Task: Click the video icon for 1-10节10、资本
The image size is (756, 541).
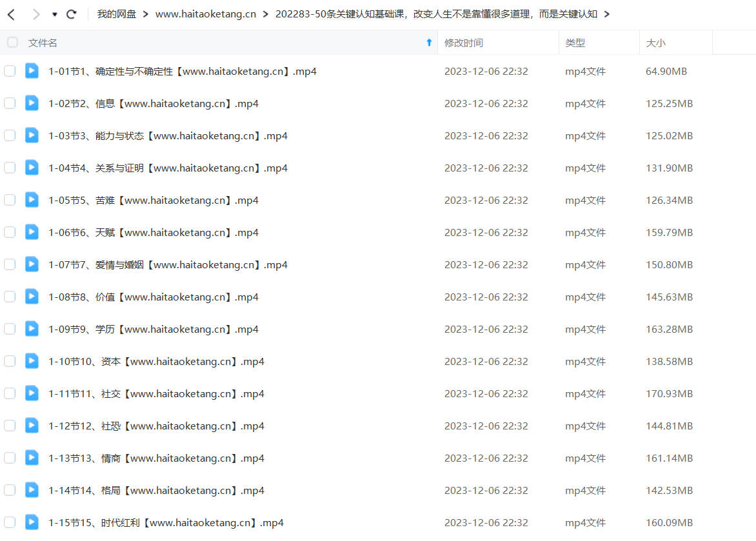Action: 32,361
